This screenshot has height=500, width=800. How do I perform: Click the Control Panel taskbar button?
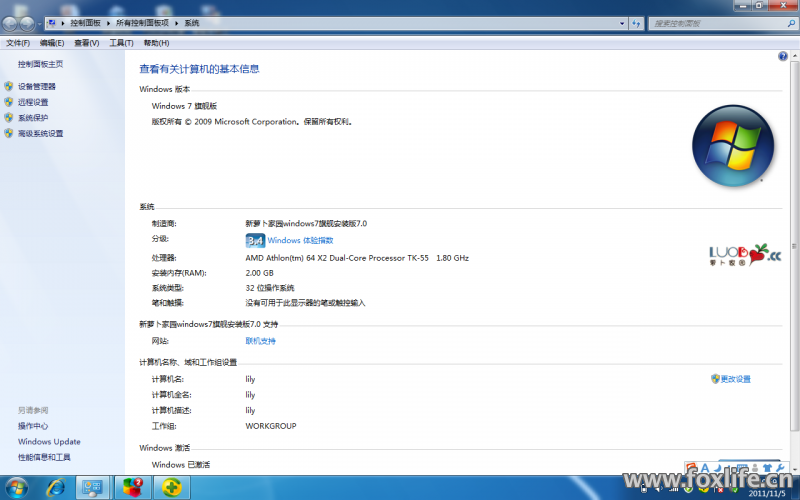pyautogui.click(x=93, y=488)
